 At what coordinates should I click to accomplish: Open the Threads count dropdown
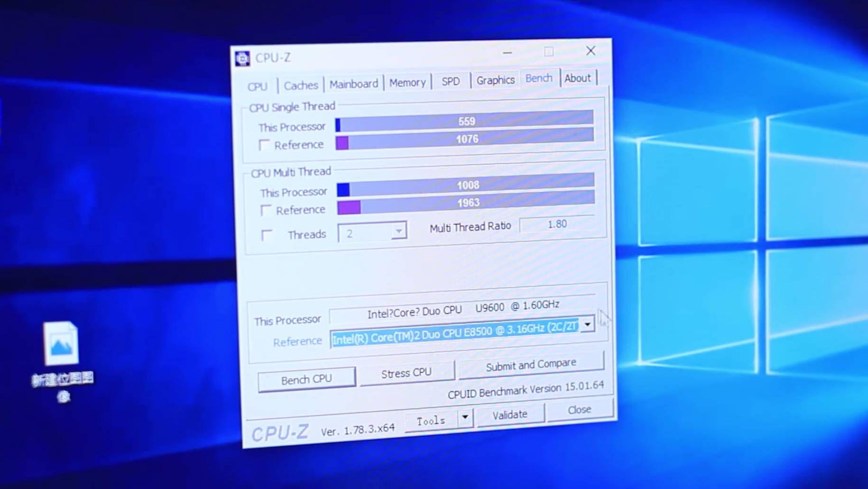pyautogui.click(x=398, y=232)
